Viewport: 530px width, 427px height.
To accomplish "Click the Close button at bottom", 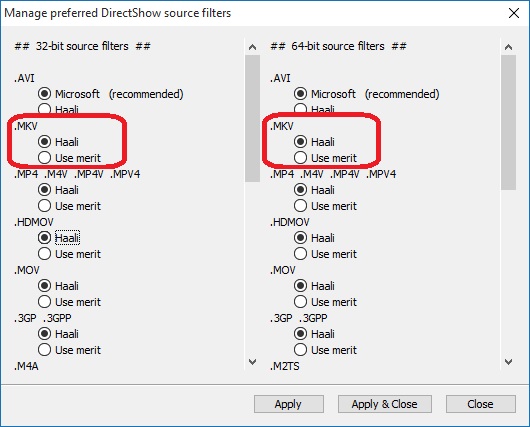I will 481,404.
